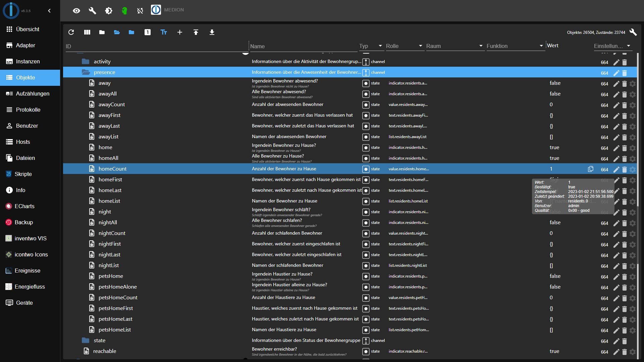The height and width of the screenshot is (362, 644).
Task: Select the petsHomeAlone tree row
Action: click(x=350, y=287)
